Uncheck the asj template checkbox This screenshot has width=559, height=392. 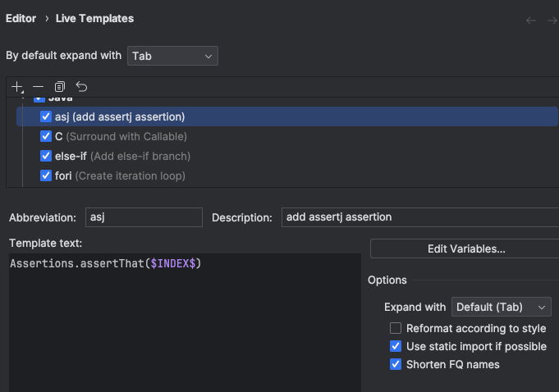46,116
